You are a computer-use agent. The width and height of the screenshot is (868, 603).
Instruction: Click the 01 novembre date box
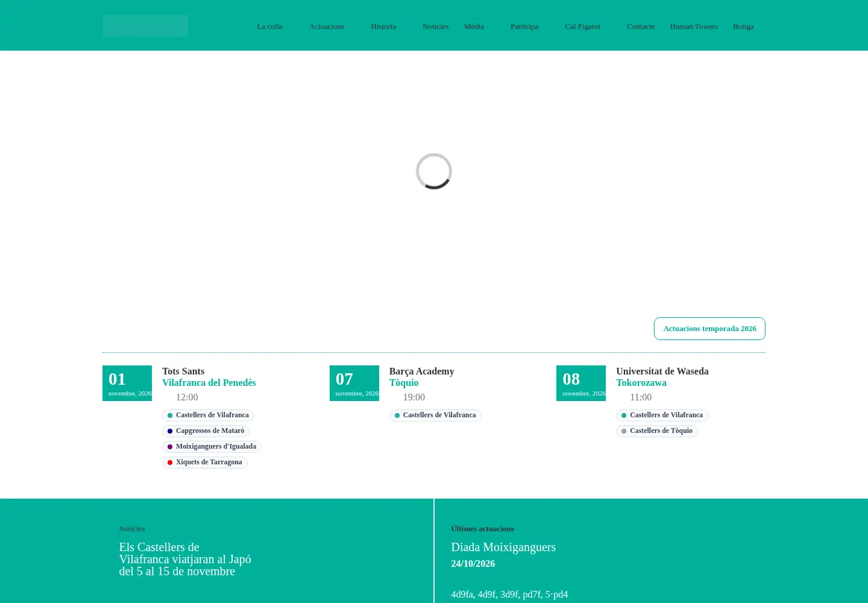(x=127, y=383)
